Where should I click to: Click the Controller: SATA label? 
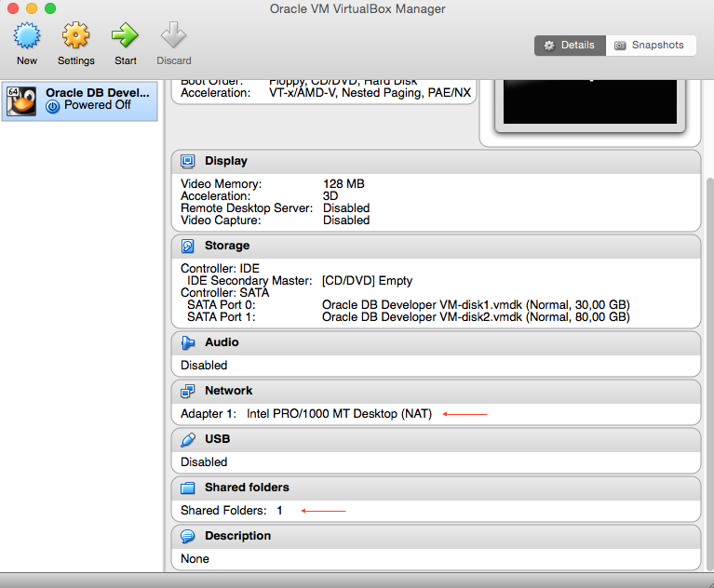(x=225, y=293)
